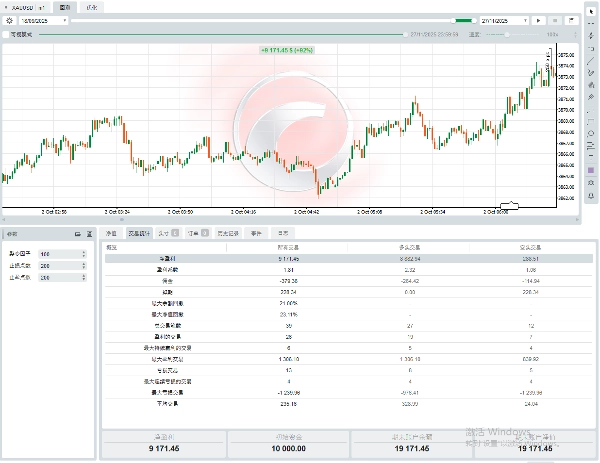Viewport: 600px width, 463px height.
Task: Select the cursor pointer tool
Action: pyautogui.click(x=591, y=8)
